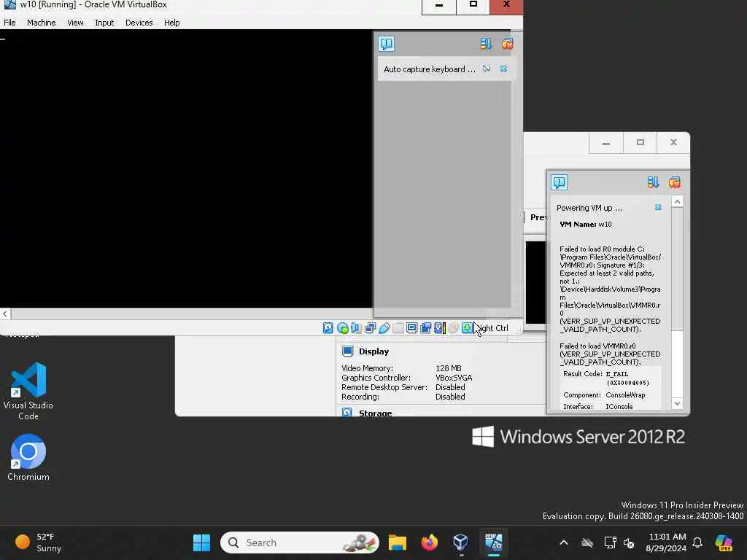Open the Machine menu

41,23
